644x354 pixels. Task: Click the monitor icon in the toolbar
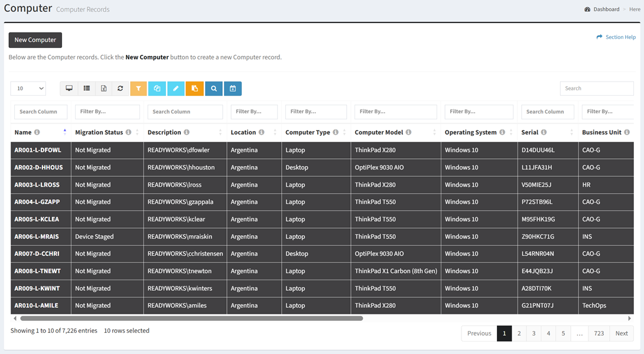tap(69, 89)
